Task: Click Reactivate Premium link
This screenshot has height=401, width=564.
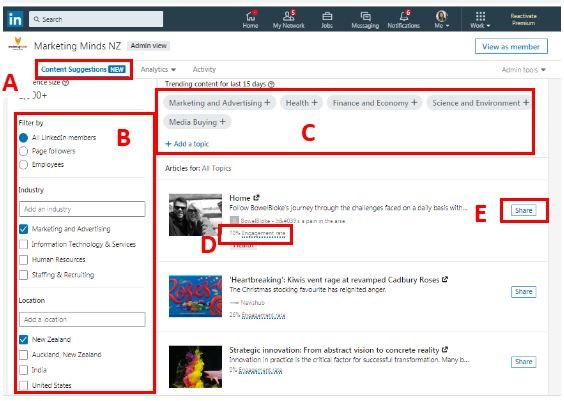Action: click(x=523, y=19)
